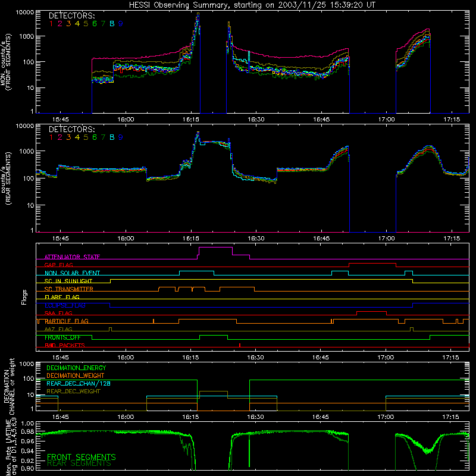This screenshot has width=476, height=476.
Task: Pick detector 5 in rear segments legend
Action: tap(86, 137)
